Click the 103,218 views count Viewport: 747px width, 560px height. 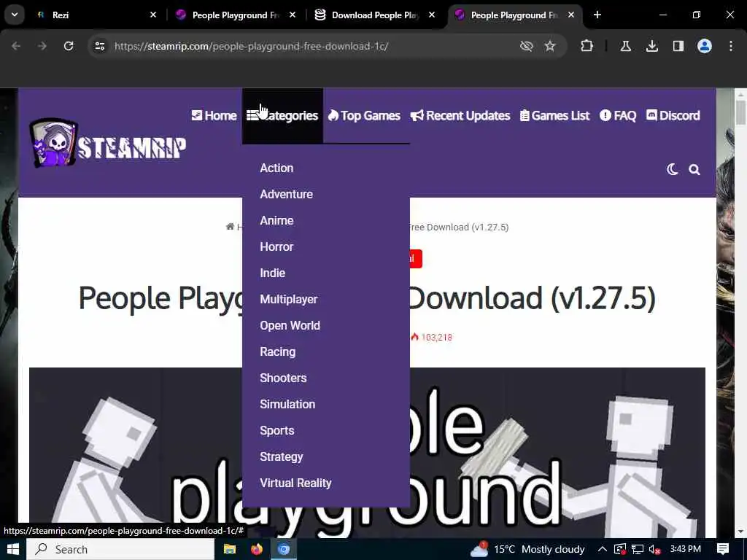(432, 337)
